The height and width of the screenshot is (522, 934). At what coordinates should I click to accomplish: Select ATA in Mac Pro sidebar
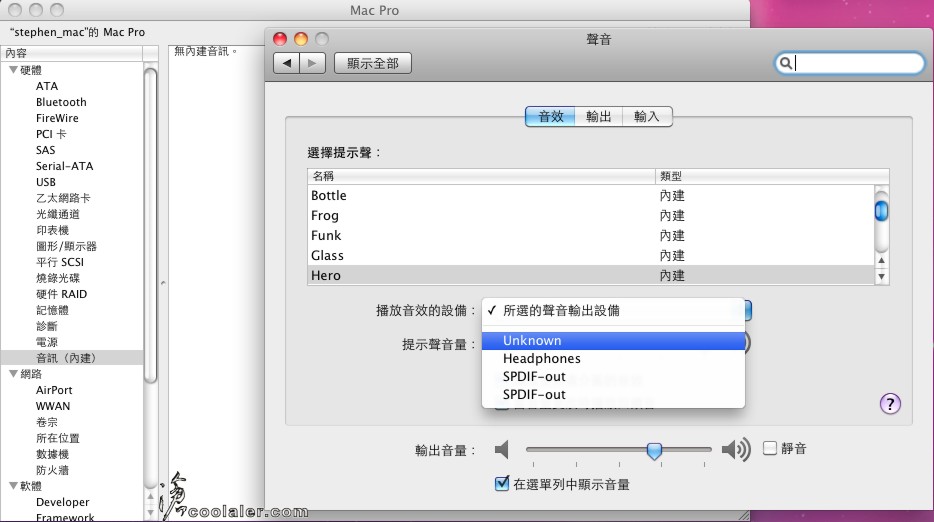coord(47,86)
